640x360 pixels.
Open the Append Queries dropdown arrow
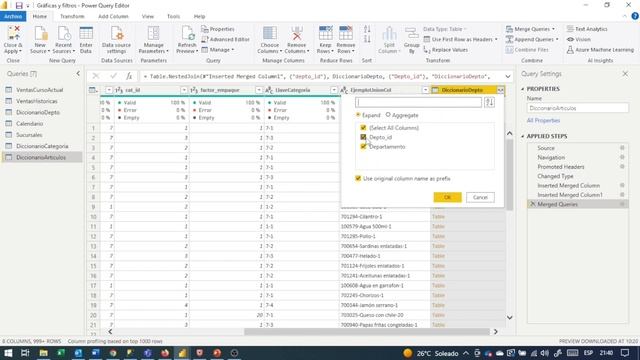coord(557,39)
